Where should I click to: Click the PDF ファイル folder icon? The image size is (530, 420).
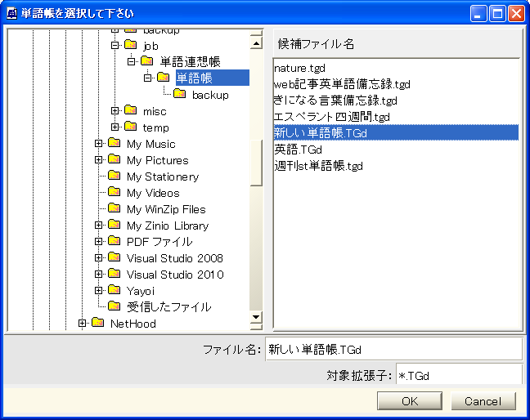click(115, 240)
